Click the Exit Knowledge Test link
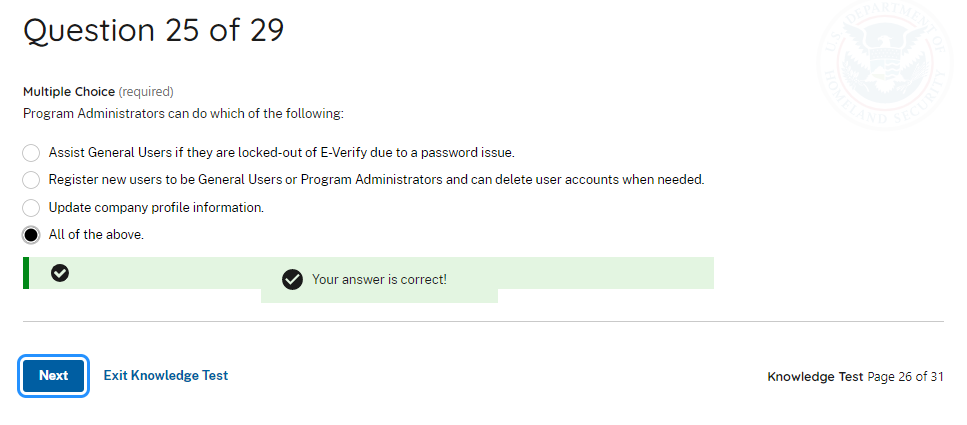The height and width of the screenshot is (425, 967). coord(166,376)
